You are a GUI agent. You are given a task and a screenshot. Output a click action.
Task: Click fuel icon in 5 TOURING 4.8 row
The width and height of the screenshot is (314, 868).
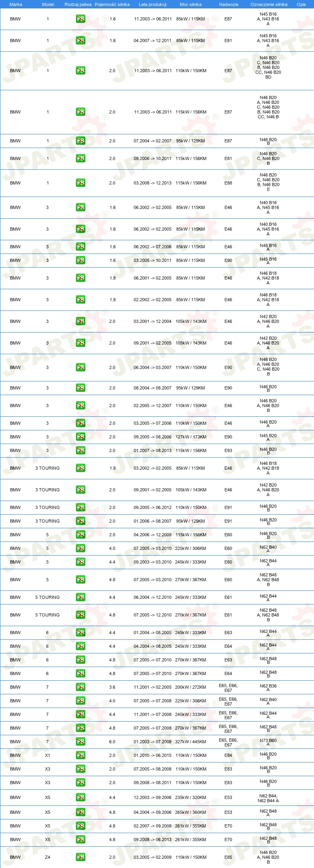80,615
